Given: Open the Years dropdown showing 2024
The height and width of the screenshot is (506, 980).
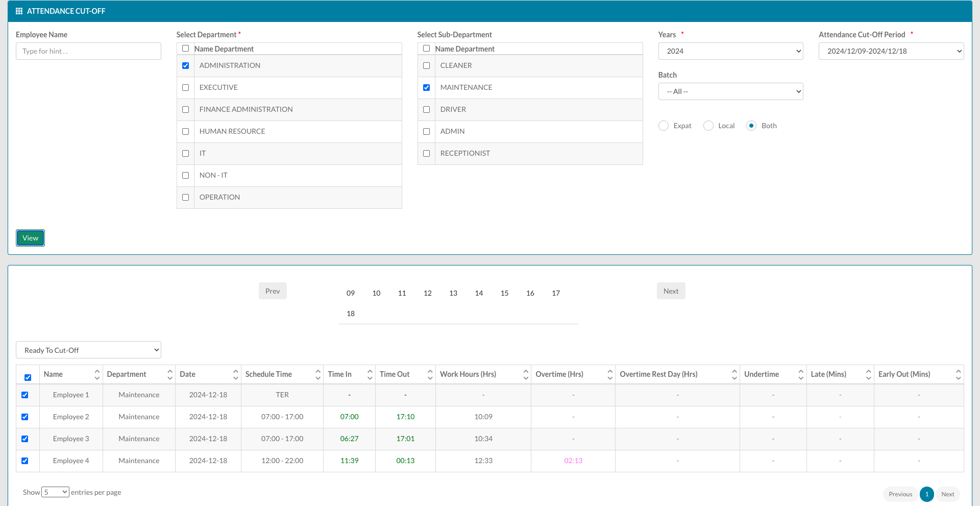Looking at the screenshot, I should [731, 51].
